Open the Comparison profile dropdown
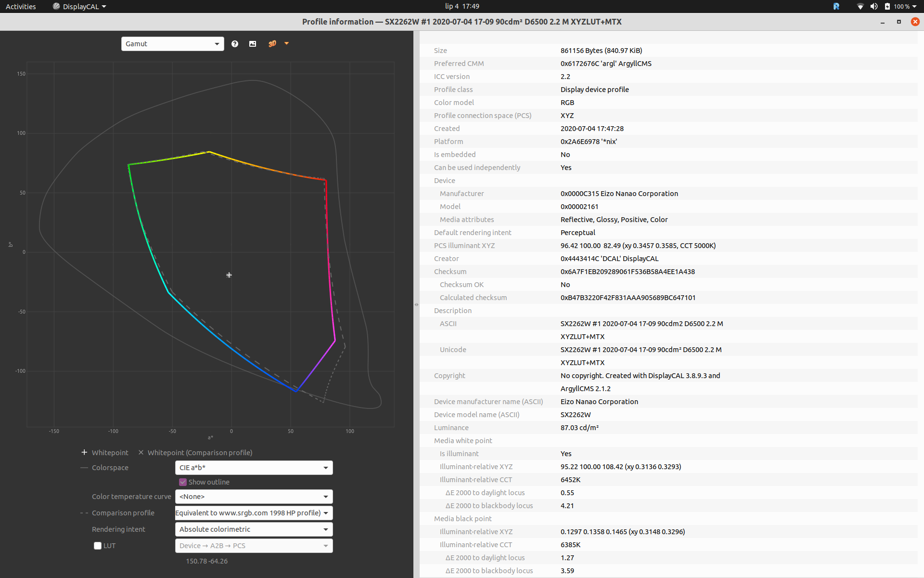Viewport: 924px width, 578px height. (254, 513)
